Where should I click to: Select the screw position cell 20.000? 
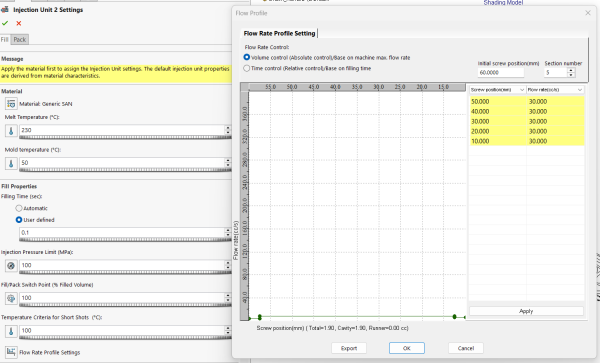pyautogui.click(x=498, y=131)
